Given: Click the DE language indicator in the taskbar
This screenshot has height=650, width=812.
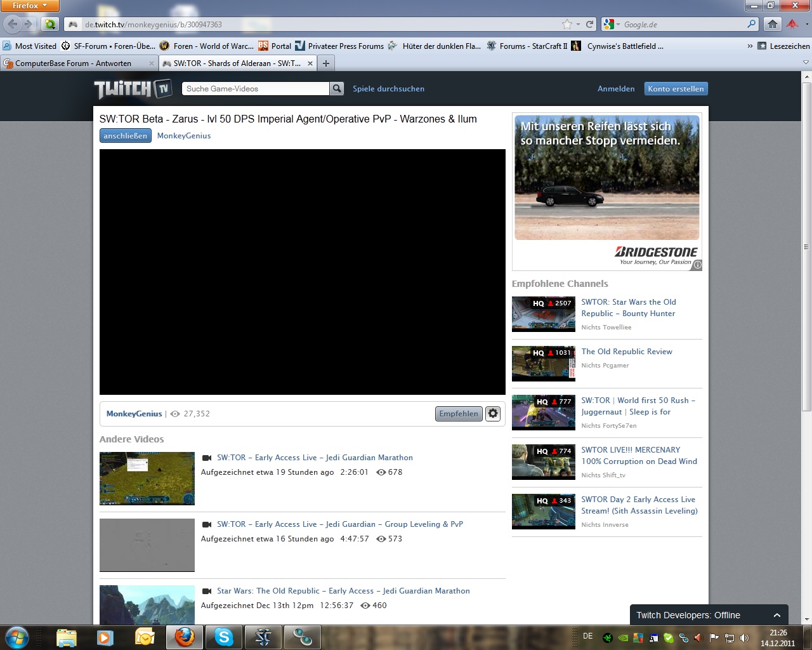Looking at the screenshot, I should [588, 636].
